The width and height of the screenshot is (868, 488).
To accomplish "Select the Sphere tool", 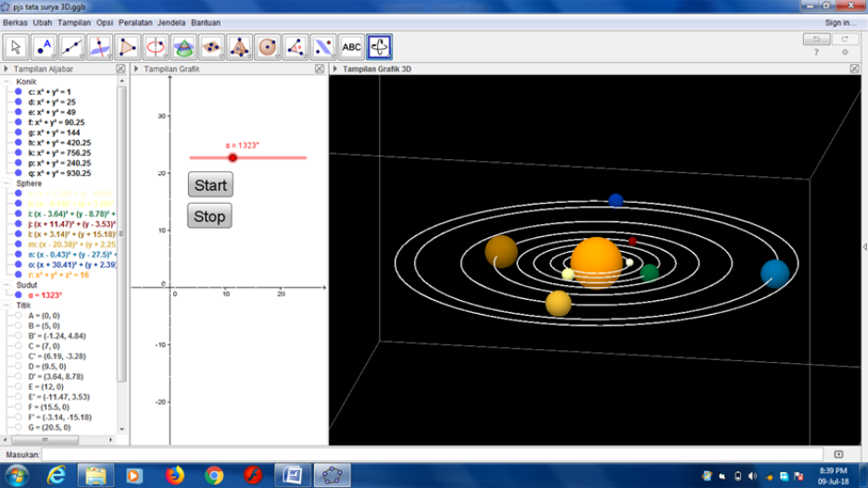I will click(268, 46).
